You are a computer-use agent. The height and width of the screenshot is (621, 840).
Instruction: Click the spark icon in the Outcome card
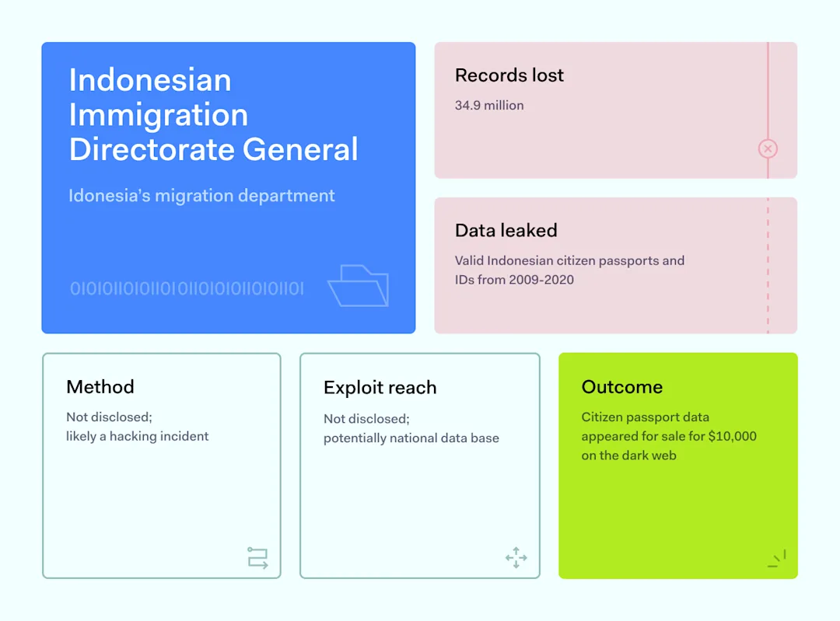(x=777, y=558)
